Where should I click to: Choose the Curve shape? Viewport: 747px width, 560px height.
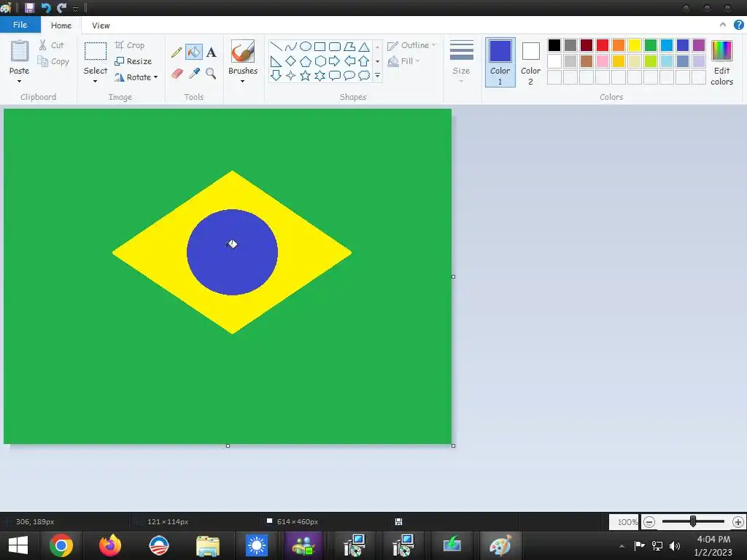(290, 46)
